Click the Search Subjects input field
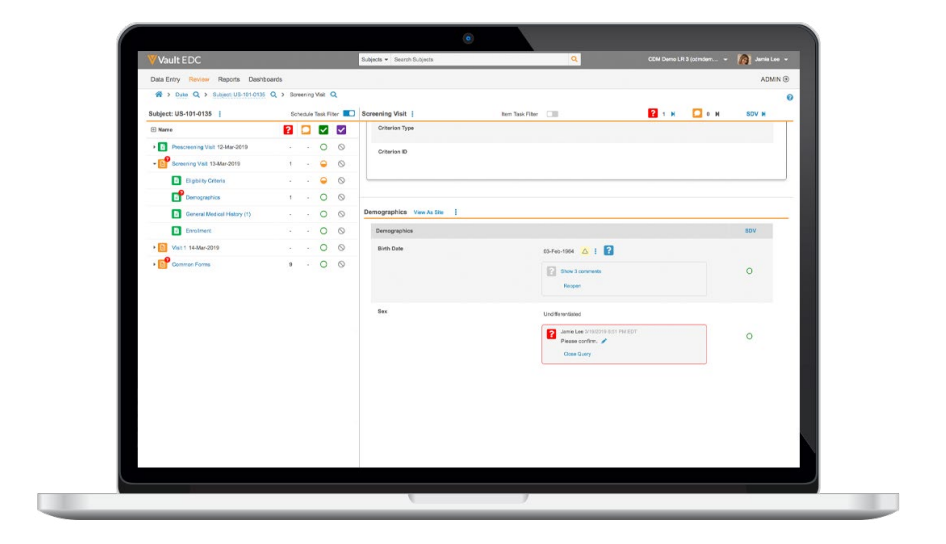This screenshot has height=544, width=946. (478, 60)
